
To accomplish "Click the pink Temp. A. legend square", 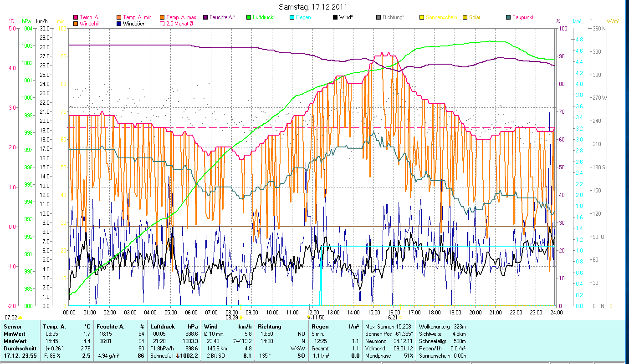I will 76,17.
